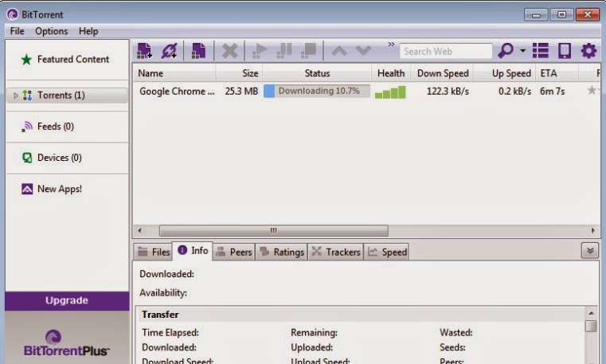
Task: Sort by Up Speed column header
Action: (506, 73)
